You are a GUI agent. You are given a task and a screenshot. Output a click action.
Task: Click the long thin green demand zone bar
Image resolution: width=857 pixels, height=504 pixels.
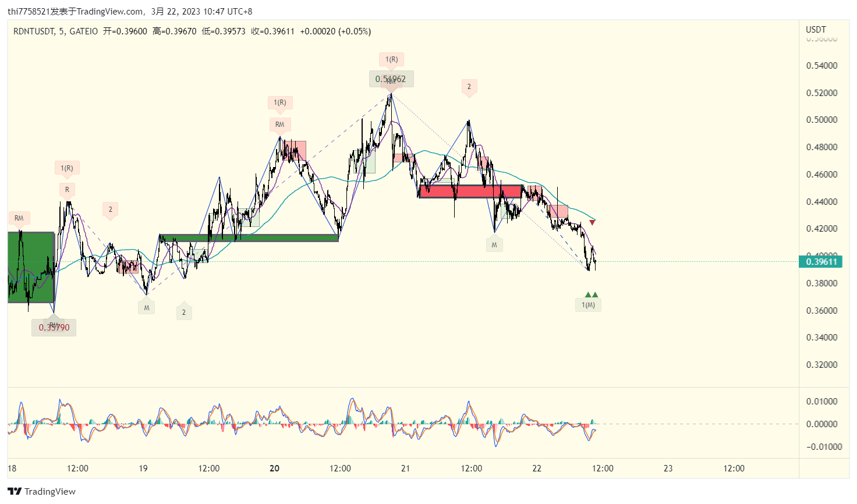[249, 237]
